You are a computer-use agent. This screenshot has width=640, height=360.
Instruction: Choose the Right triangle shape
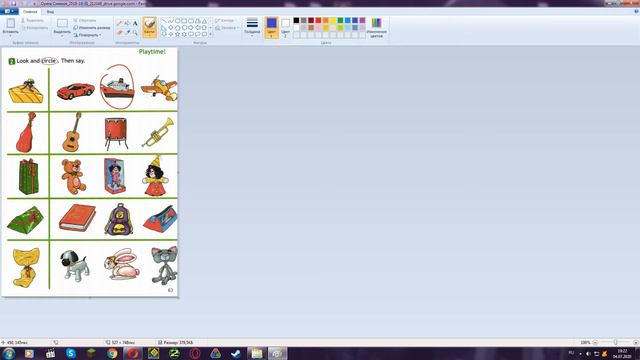coord(164,28)
